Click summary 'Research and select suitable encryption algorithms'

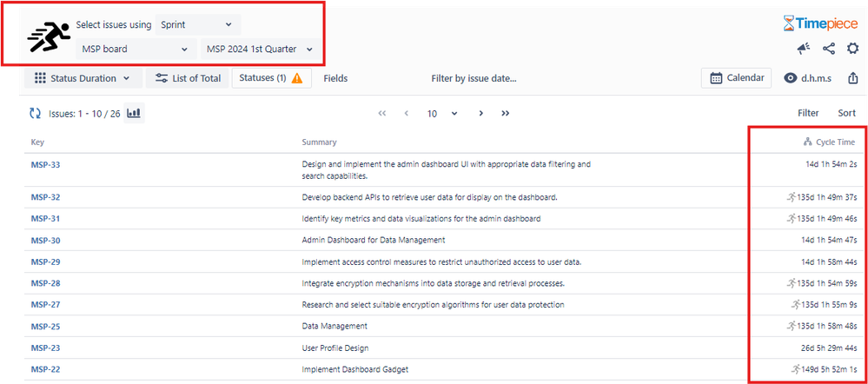click(x=433, y=305)
